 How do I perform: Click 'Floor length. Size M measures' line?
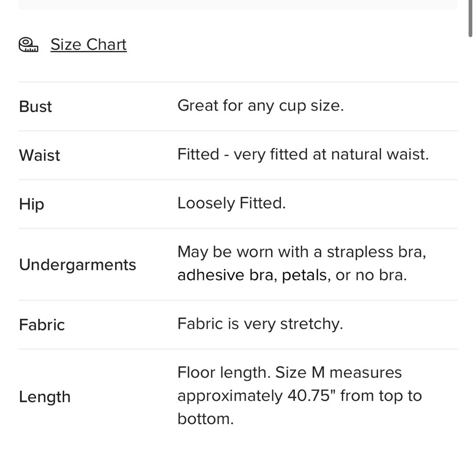(289, 373)
